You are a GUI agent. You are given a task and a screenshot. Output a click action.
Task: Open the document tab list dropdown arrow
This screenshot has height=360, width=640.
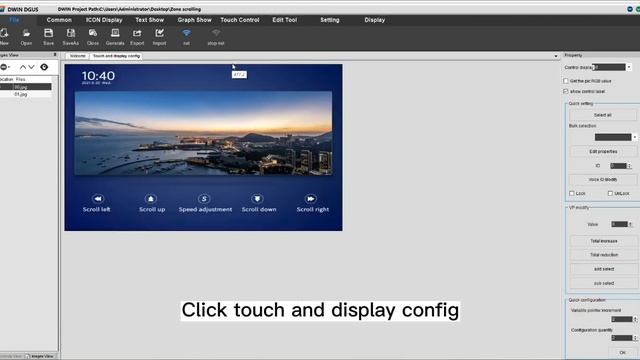(556, 56)
